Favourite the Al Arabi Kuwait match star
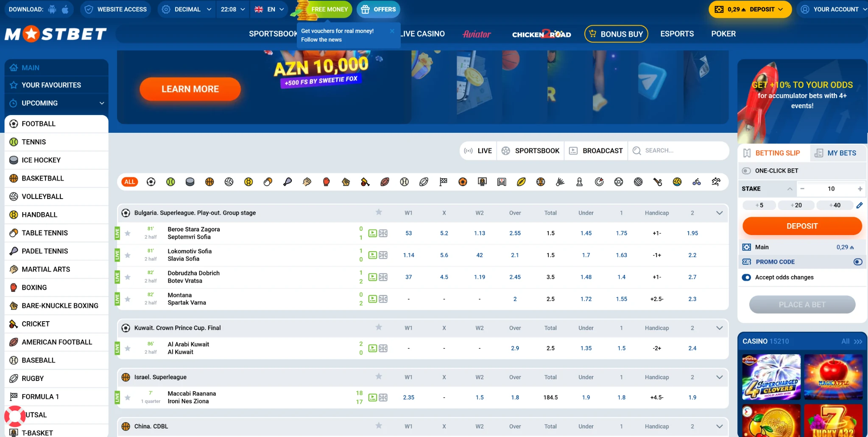Viewport: 868px width, 437px height. 128,348
